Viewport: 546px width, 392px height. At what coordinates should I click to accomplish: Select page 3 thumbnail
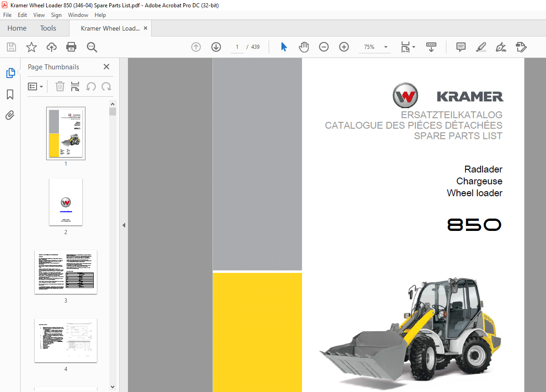(x=66, y=272)
